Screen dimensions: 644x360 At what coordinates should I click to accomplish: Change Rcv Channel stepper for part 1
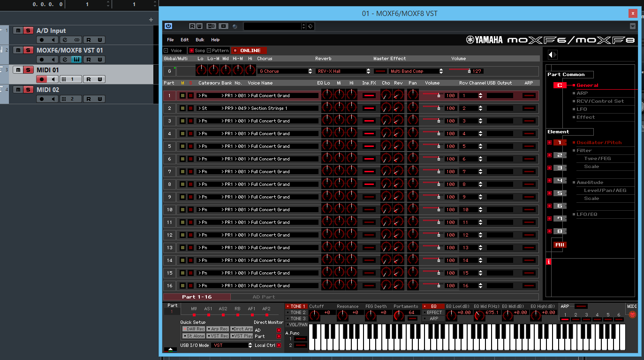click(x=480, y=95)
